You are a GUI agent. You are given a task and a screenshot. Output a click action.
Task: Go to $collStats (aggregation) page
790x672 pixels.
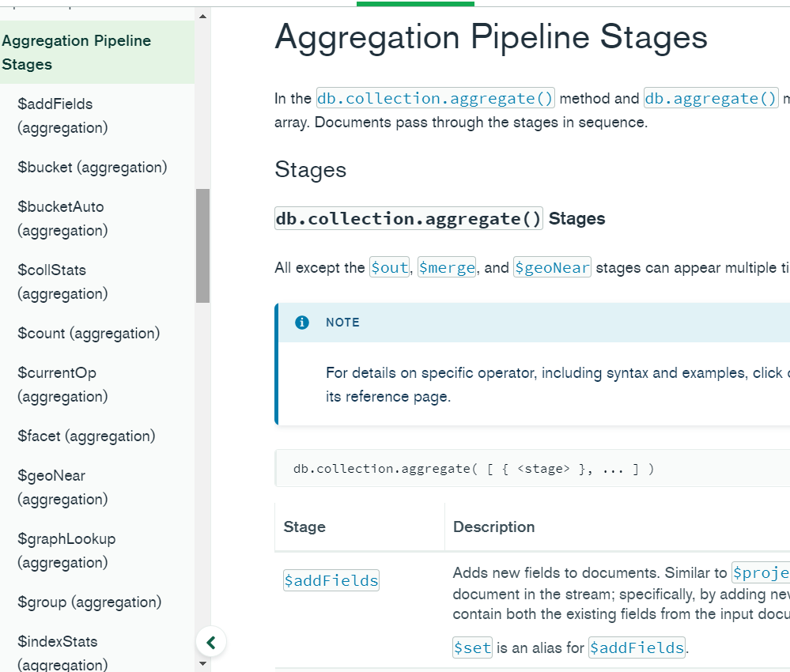coord(62,281)
